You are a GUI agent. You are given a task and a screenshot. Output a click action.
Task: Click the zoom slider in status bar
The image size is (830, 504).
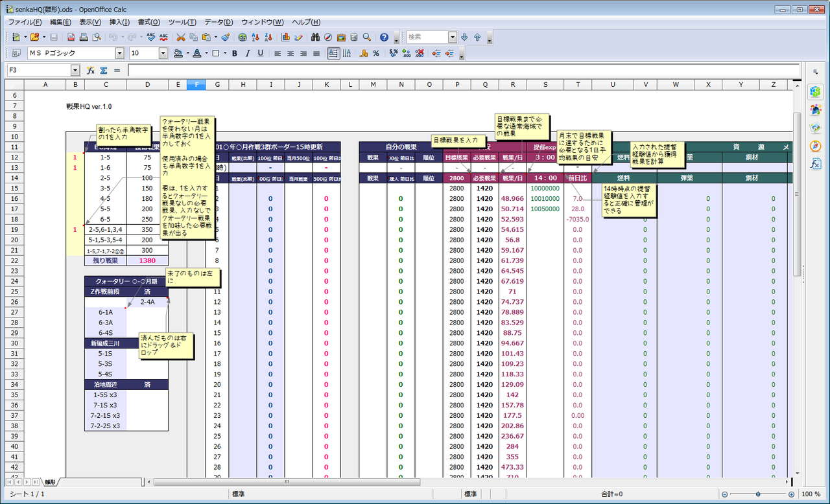(x=757, y=494)
